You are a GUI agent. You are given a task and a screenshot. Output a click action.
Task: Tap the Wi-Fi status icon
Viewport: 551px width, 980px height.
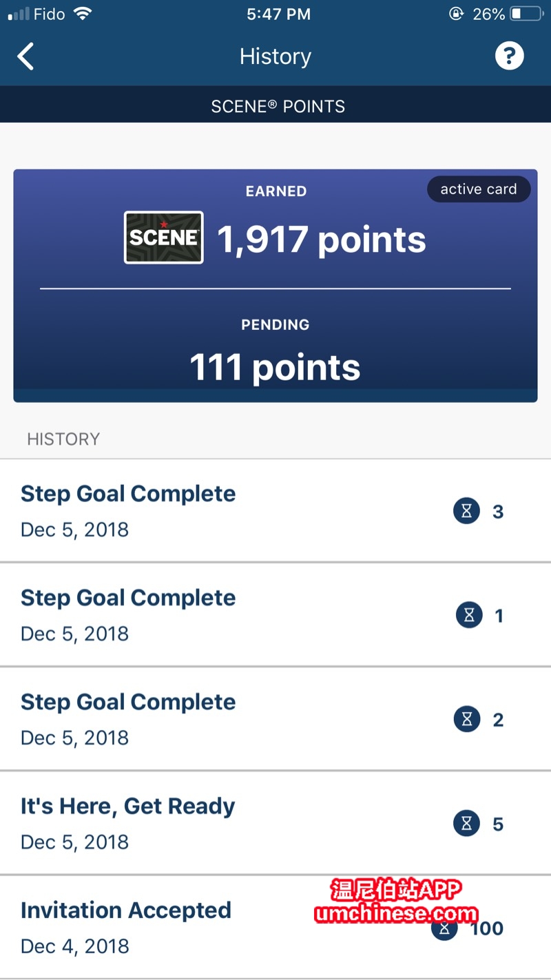pyautogui.click(x=83, y=14)
